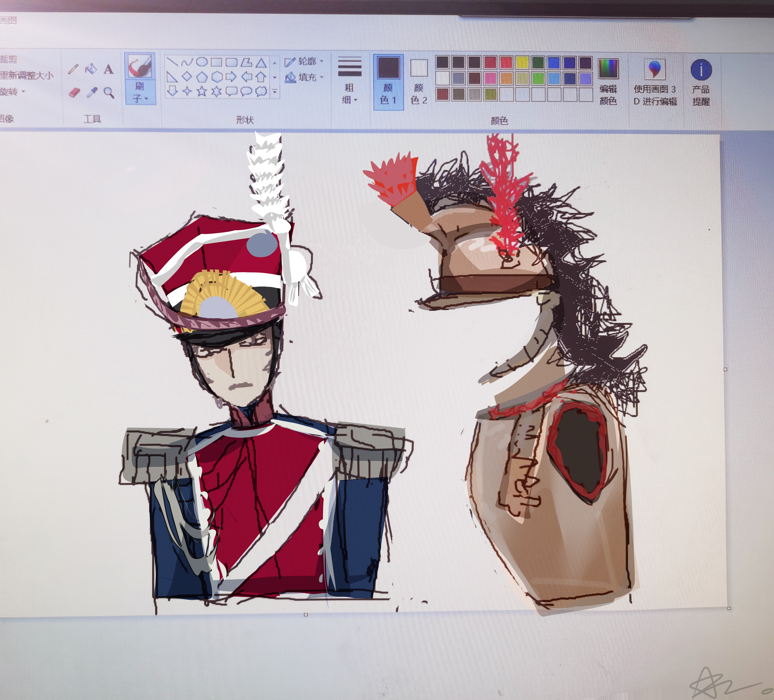Image resolution: width=774 pixels, height=700 pixels.
Task: Select the Magnifier tool
Action: pyautogui.click(x=109, y=93)
